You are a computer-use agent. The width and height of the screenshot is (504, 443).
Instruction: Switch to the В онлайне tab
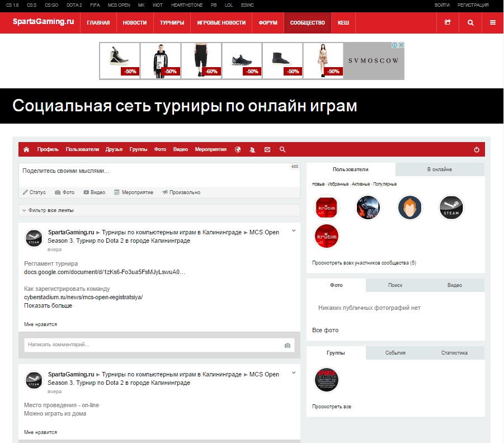pos(440,169)
